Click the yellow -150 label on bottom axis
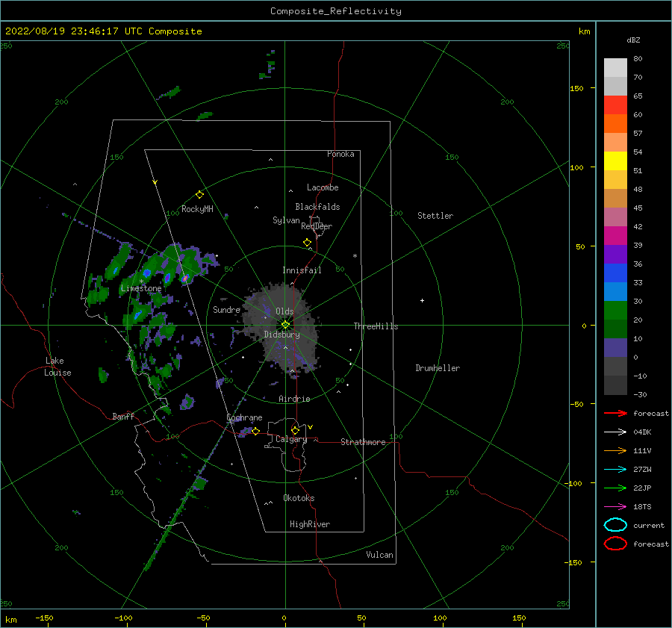 click(x=44, y=618)
